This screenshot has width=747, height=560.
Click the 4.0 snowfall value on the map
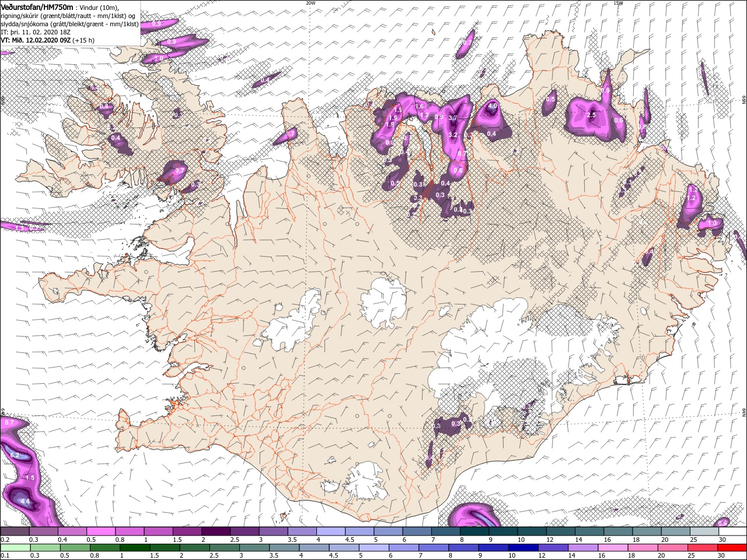point(493,107)
